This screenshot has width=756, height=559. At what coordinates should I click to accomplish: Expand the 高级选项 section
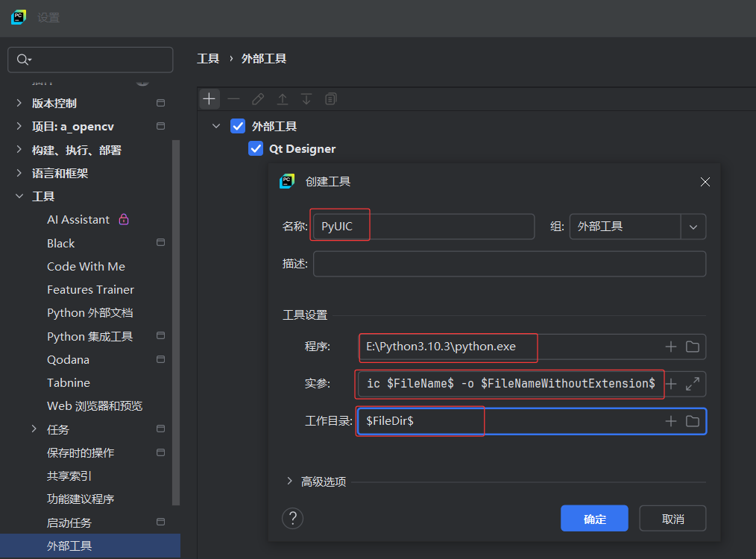pos(289,481)
